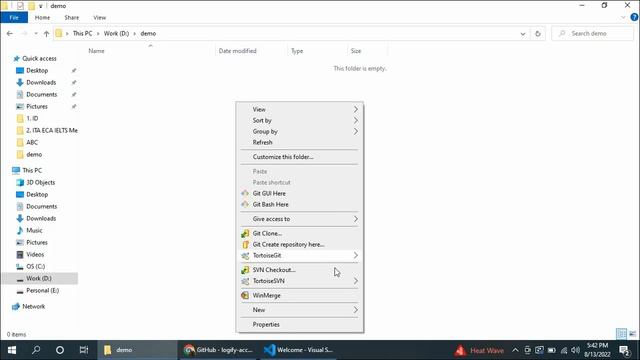The height and width of the screenshot is (360, 640).
Task: Open recent locations dropdown arrow
Action: click(36, 33)
